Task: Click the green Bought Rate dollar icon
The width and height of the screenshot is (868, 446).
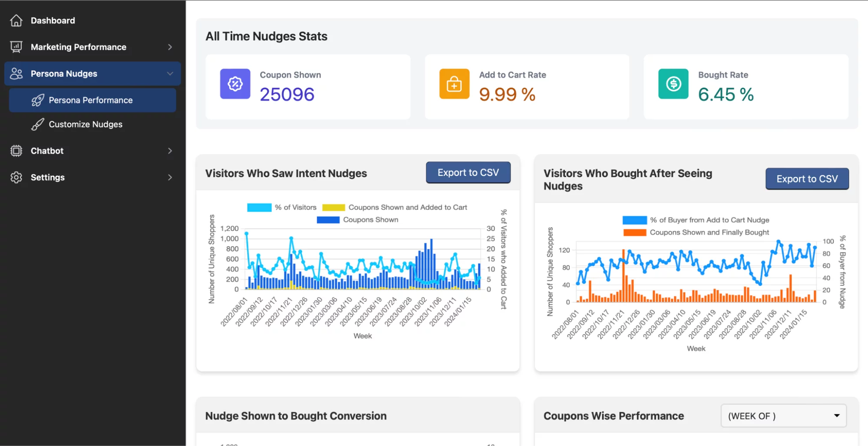Action: coord(673,84)
